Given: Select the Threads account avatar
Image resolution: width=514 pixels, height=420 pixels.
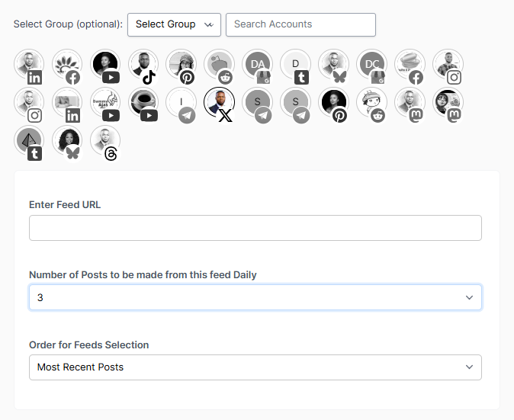Looking at the screenshot, I should (x=105, y=140).
